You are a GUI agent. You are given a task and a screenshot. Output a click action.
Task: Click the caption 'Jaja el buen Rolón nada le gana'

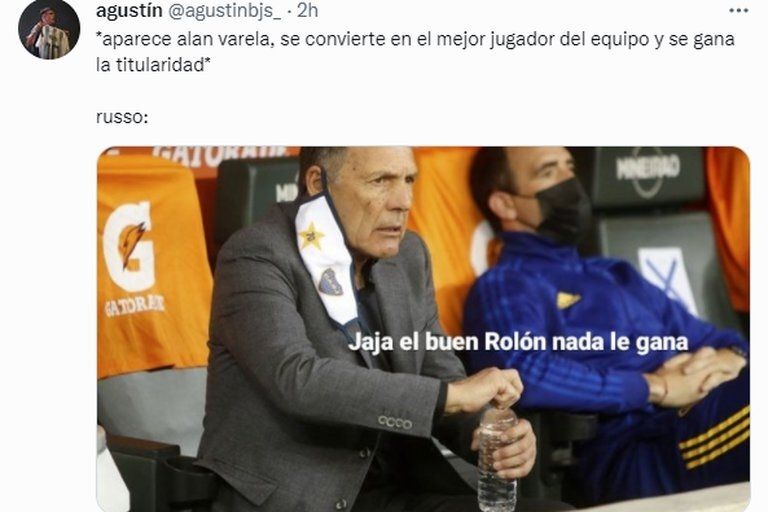[x=518, y=342]
